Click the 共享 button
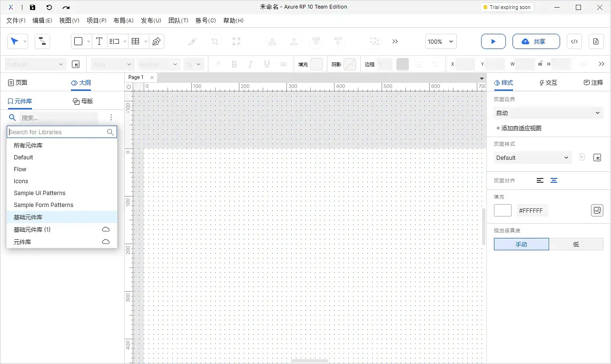611x364 pixels. (536, 41)
